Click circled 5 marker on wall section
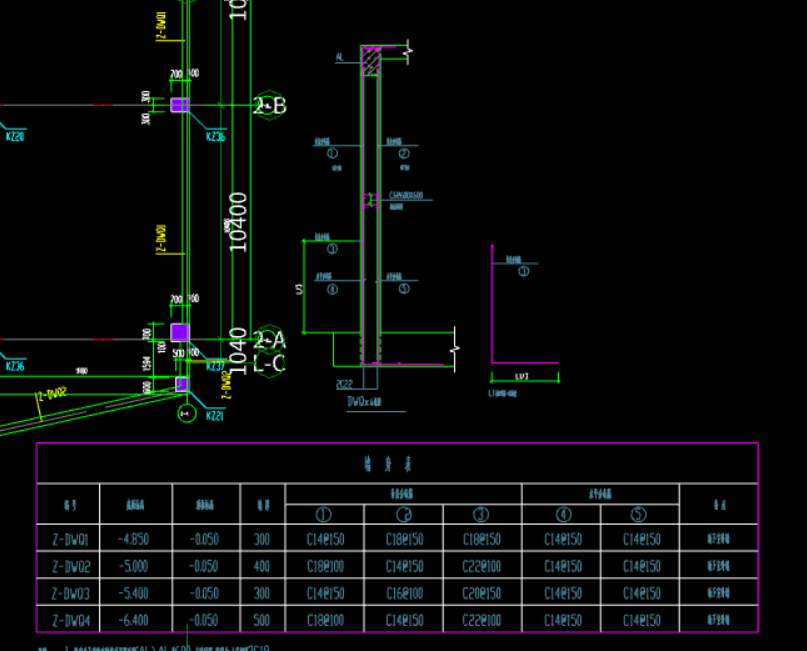This screenshot has width=807, height=651. coord(404,289)
